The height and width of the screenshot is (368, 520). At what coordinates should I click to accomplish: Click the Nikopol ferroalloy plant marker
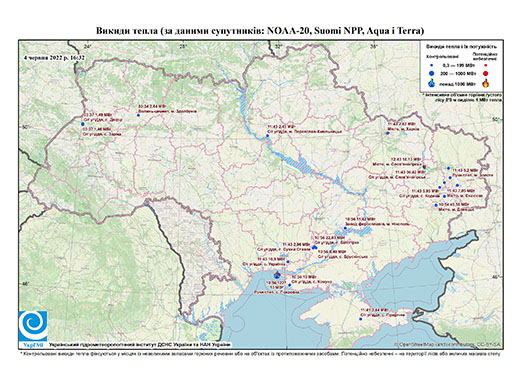[x=345, y=228]
